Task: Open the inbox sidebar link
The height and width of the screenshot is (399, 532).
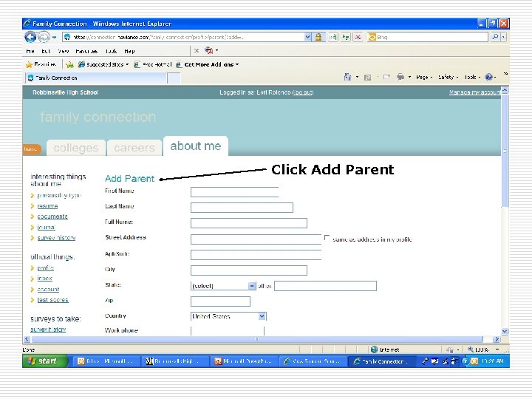Action: click(x=45, y=279)
